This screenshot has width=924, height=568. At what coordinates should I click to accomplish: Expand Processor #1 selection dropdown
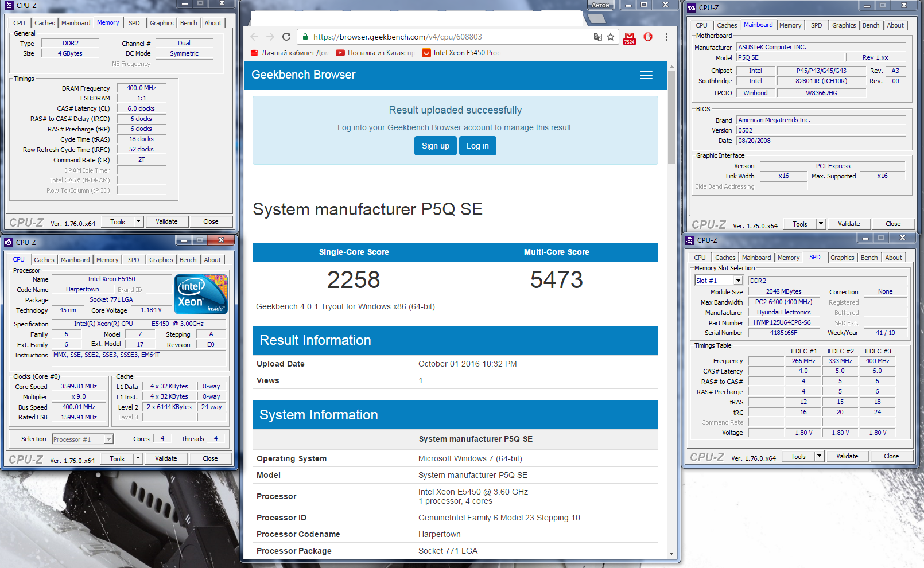point(108,439)
